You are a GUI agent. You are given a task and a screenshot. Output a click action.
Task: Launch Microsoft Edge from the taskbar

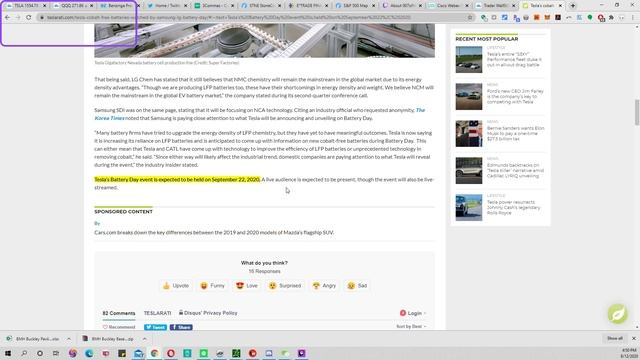click(89, 353)
